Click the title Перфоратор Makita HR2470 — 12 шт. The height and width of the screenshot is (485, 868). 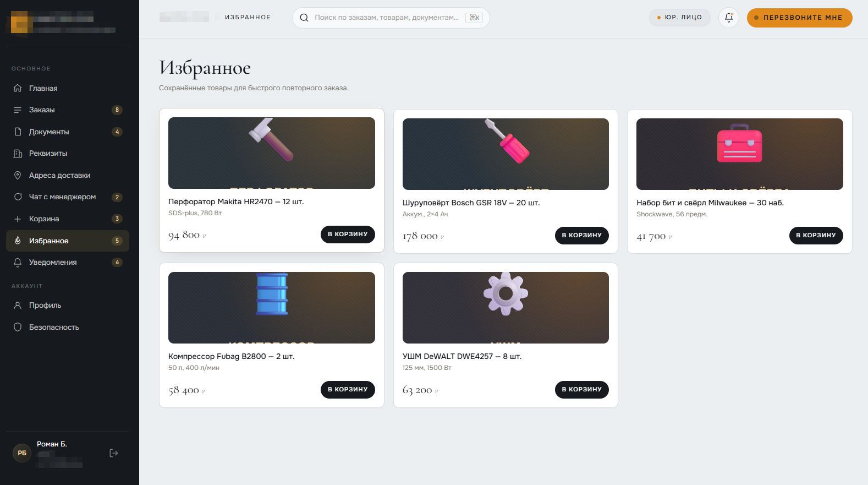click(236, 202)
